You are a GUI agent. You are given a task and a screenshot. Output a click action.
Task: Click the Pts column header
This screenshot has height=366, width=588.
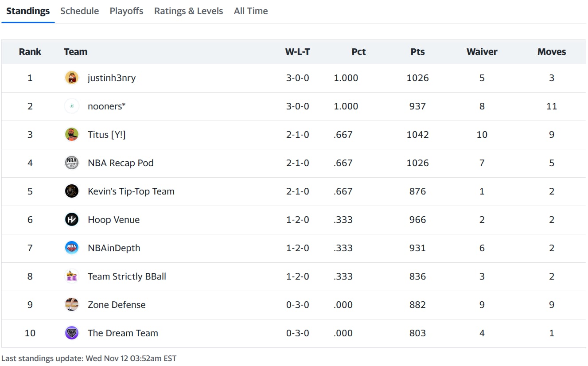417,52
